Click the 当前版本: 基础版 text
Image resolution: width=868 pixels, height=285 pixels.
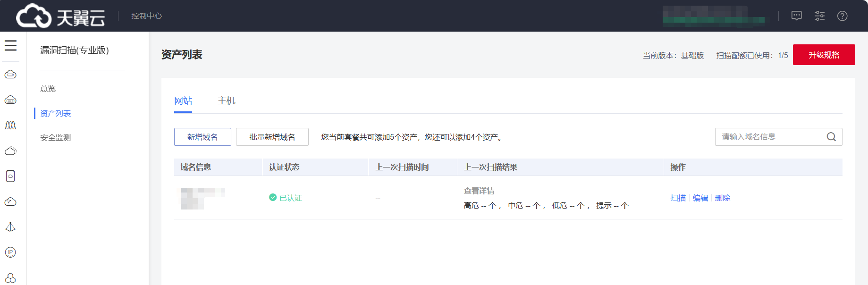(674, 55)
